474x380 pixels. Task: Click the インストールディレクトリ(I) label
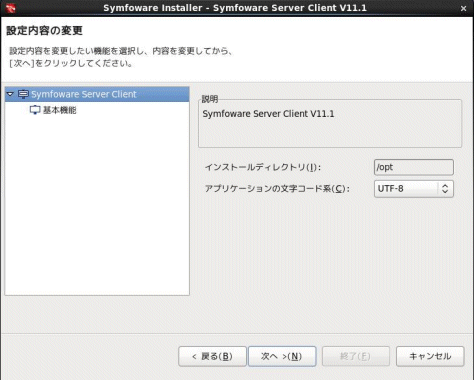[263, 167]
